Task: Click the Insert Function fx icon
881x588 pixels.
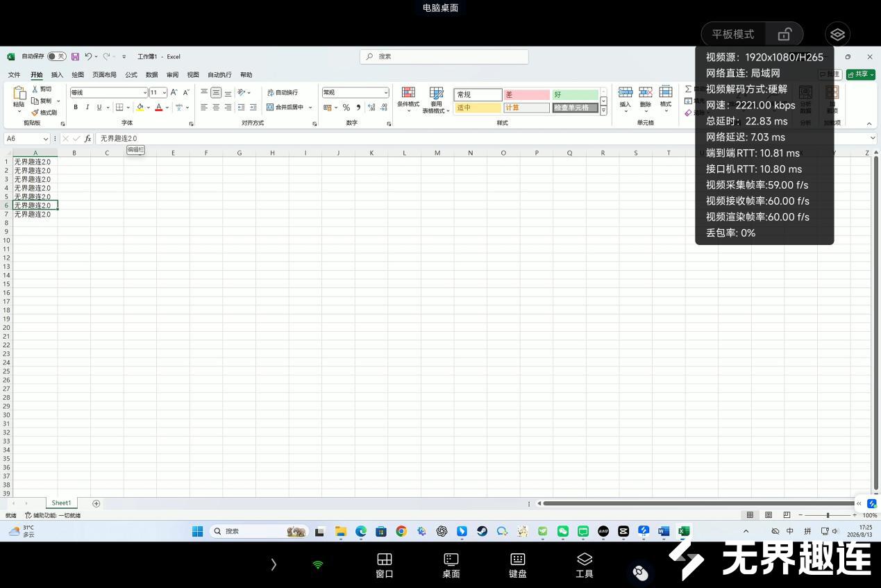Action: (x=87, y=139)
